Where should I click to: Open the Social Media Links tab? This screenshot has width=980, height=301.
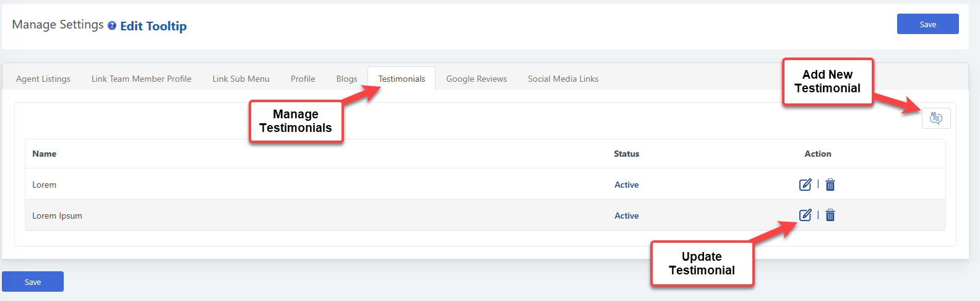(563, 79)
